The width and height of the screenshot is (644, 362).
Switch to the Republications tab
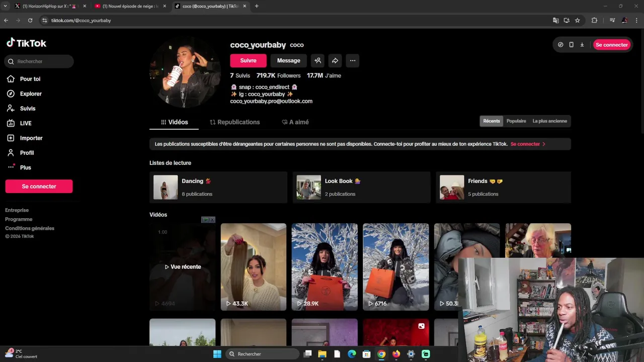(x=234, y=122)
